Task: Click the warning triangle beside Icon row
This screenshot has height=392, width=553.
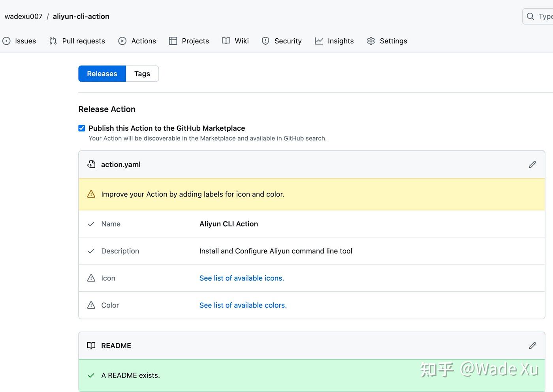Action: [x=91, y=278]
